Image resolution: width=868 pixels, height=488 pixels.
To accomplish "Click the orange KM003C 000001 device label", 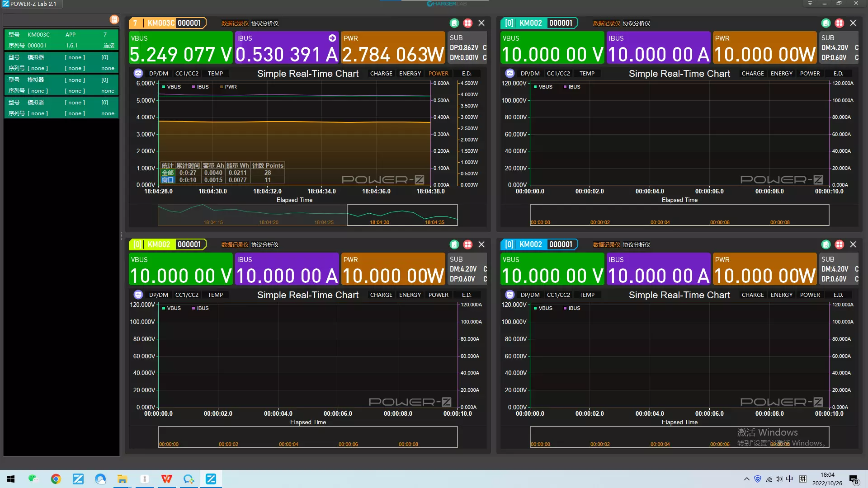I will point(168,23).
